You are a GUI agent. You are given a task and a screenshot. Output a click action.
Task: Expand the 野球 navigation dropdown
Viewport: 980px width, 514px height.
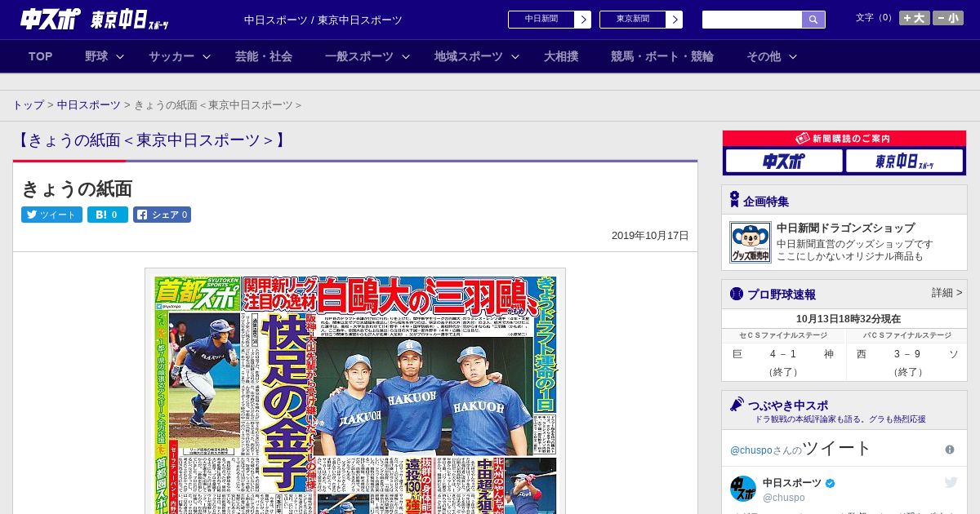(105, 56)
